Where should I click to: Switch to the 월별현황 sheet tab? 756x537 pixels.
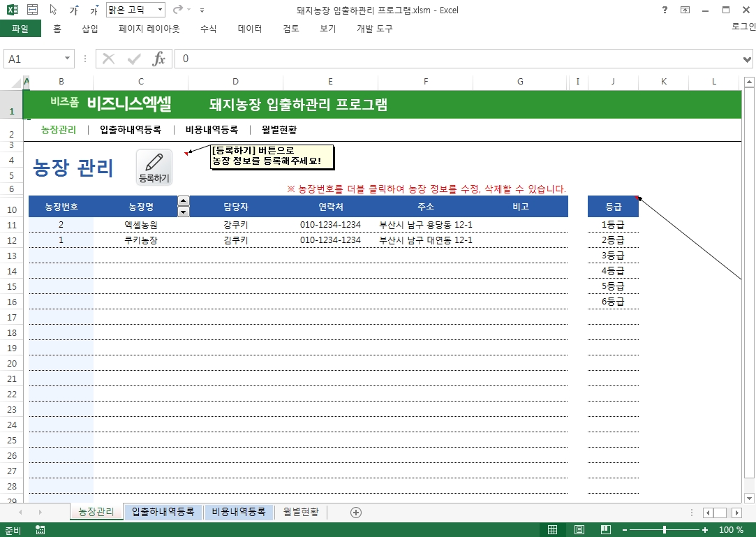pyautogui.click(x=300, y=512)
